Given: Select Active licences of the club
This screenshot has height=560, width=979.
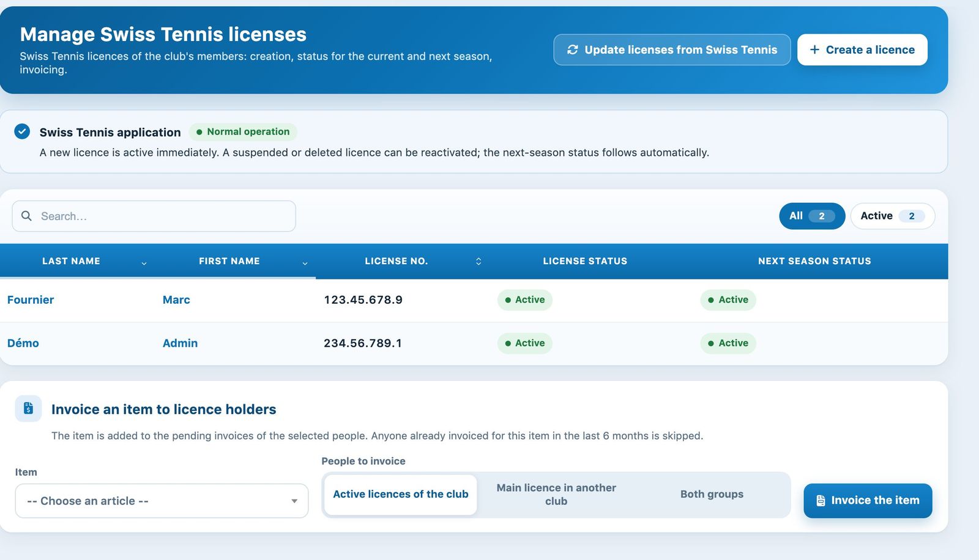Looking at the screenshot, I should 401,494.
